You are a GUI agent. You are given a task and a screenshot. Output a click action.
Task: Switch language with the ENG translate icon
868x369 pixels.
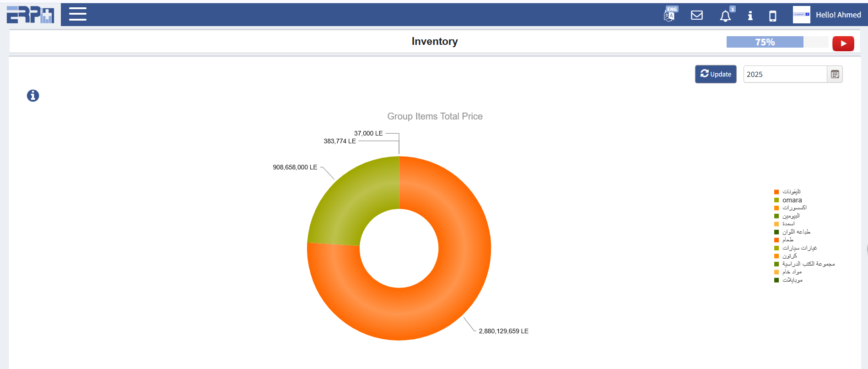coord(670,15)
